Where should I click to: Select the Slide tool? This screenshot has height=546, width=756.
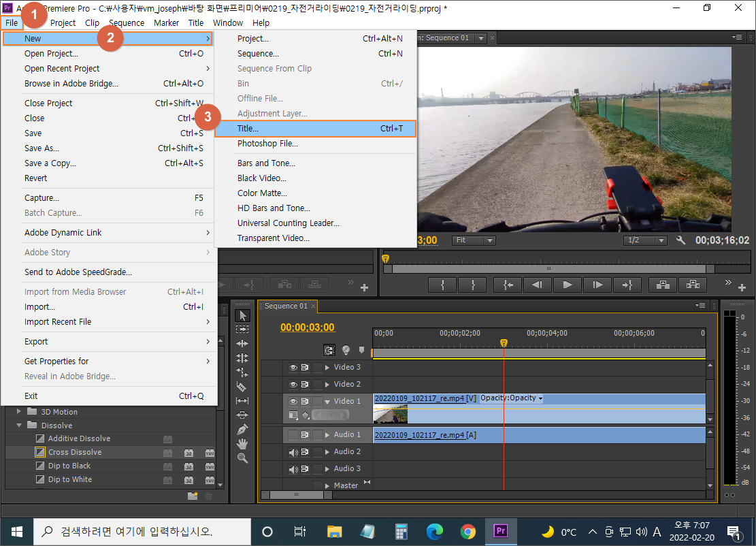242,415
